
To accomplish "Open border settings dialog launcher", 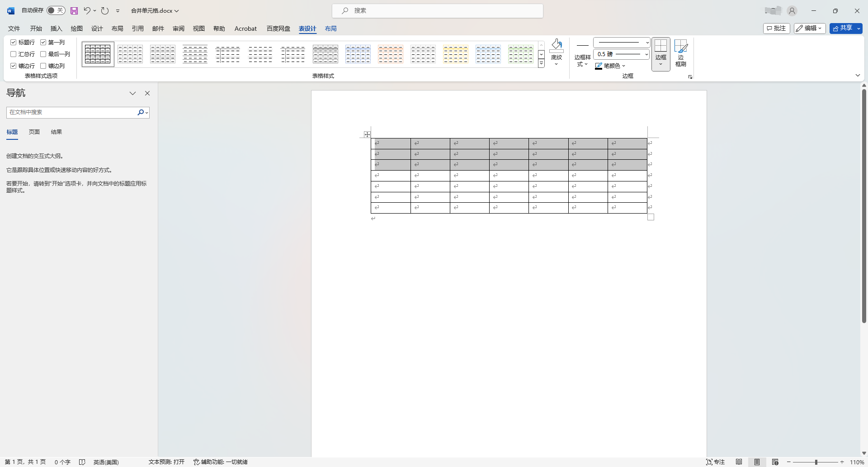I will [690, 77].
